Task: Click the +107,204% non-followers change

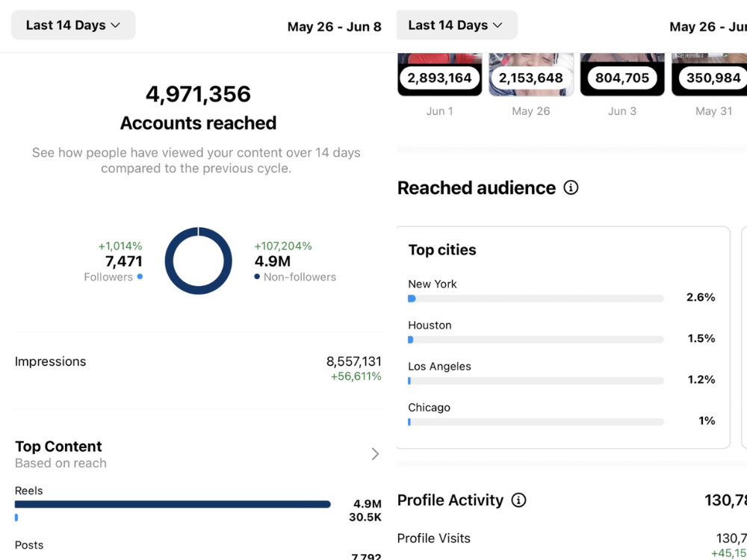Action: [x=283, y=246]
